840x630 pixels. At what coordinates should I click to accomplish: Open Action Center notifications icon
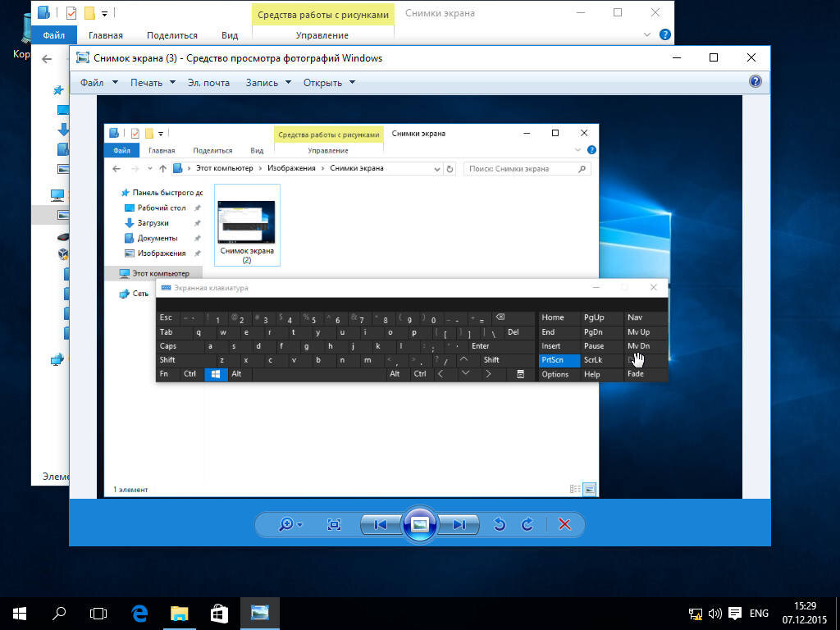point(735,614)
